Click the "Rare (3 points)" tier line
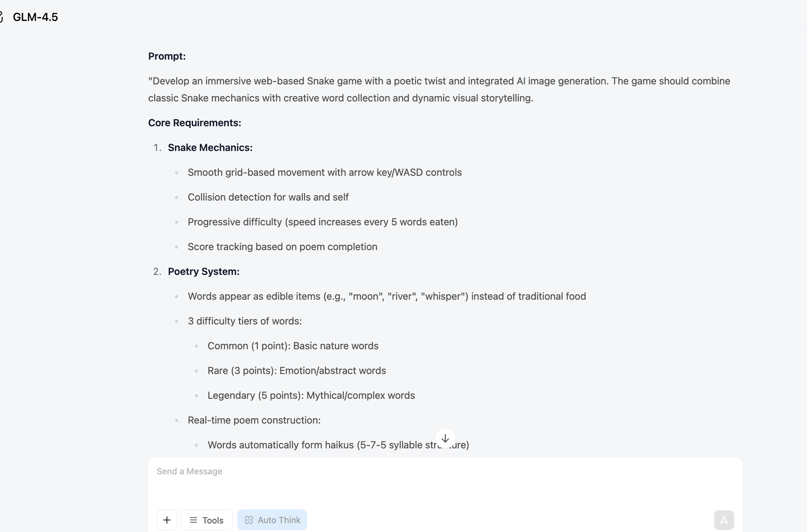 point(297,371)
